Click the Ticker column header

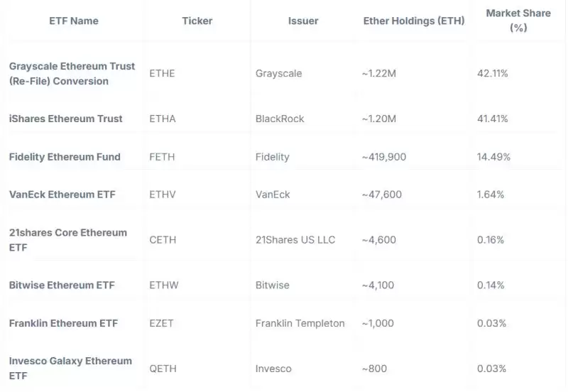tap(197, 21)
